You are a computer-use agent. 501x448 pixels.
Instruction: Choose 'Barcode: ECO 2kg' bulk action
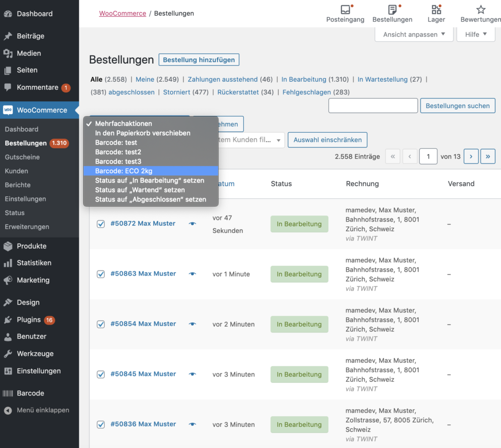click(x=151, y=171)
